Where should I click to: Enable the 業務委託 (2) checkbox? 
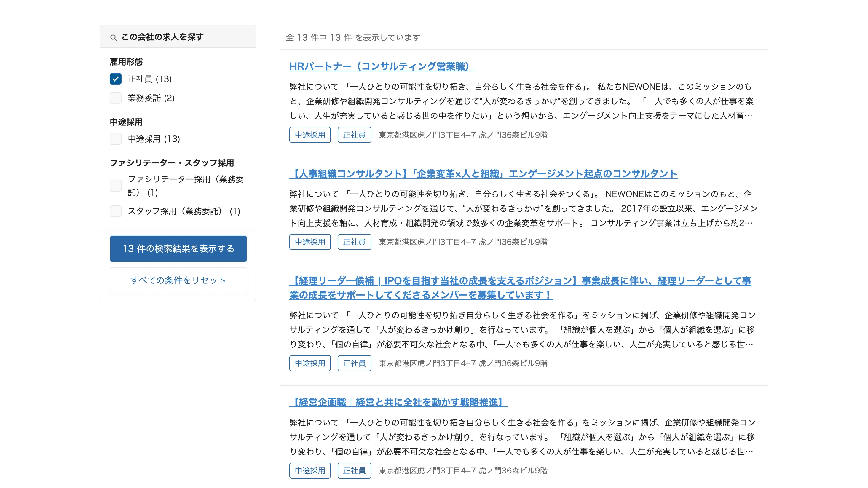coord(116,98)
